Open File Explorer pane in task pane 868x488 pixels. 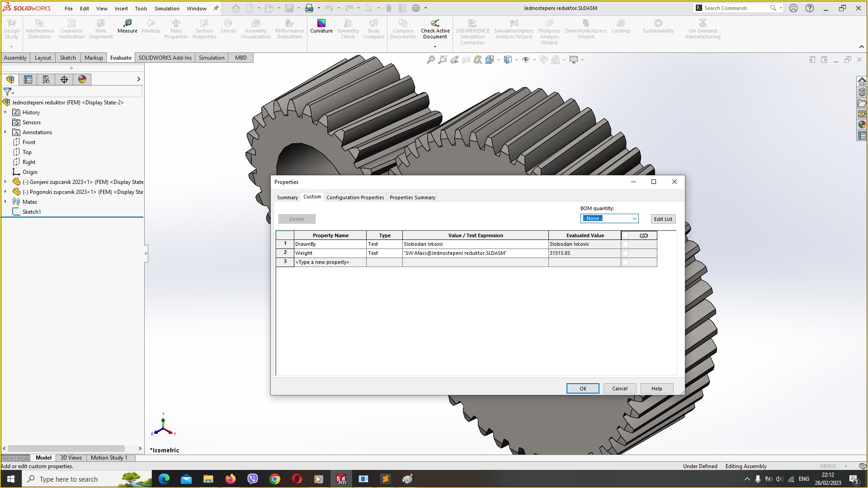click(862, 103)
